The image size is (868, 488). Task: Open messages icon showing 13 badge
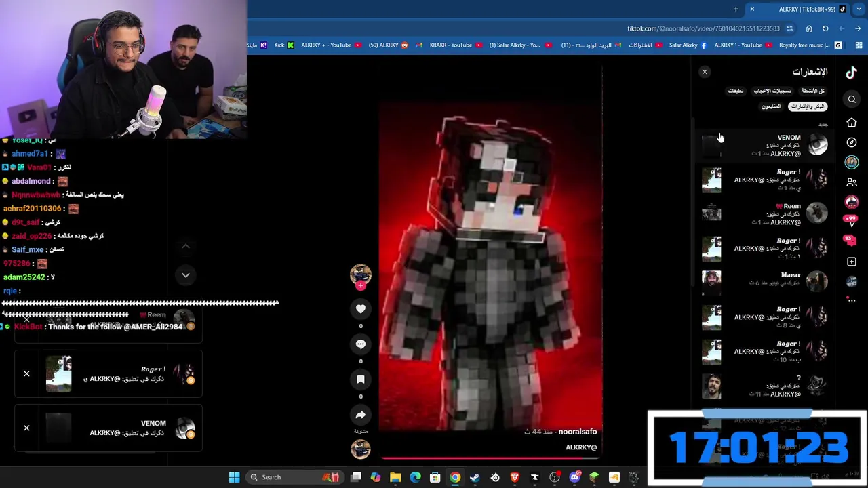pyautogui.click(x=850, y=240)
